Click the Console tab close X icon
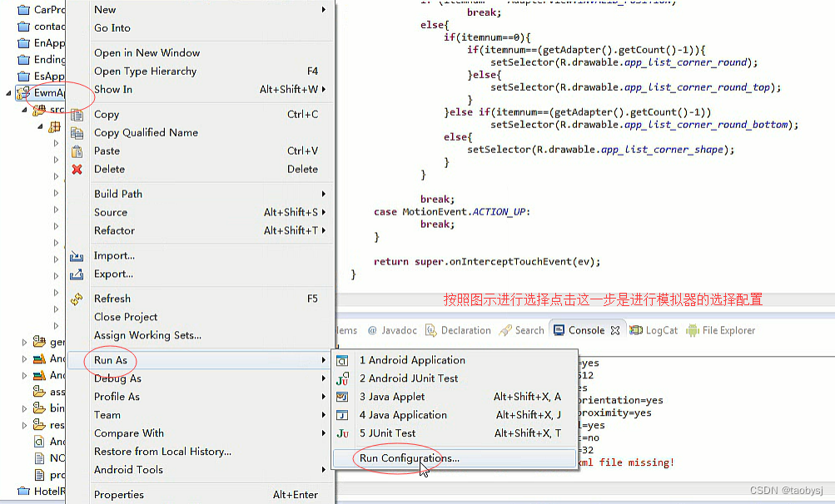 coord(615,330)
